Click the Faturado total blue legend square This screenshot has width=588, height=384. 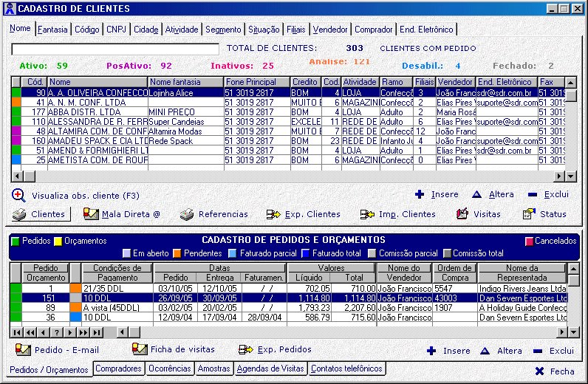305,253
